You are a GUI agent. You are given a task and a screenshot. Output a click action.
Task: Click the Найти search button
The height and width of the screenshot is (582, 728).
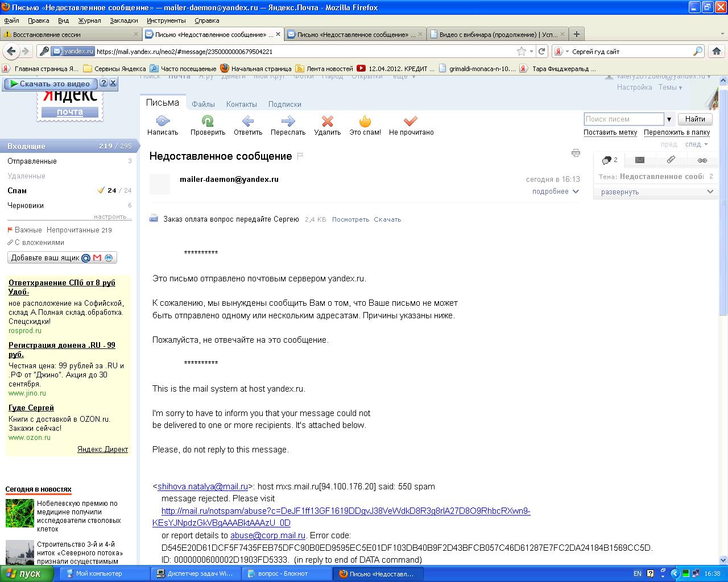(x=695, y=119)
